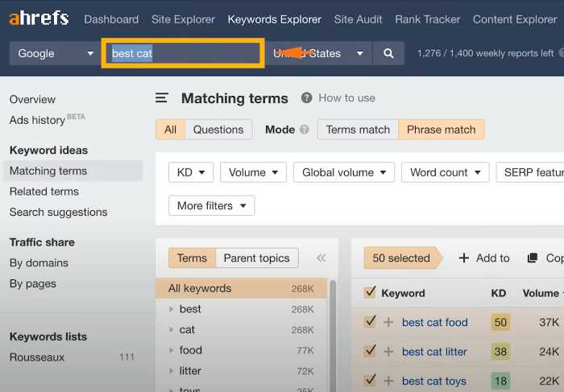
Task: Click the KD badge showing 38
Action: point(500,352)
